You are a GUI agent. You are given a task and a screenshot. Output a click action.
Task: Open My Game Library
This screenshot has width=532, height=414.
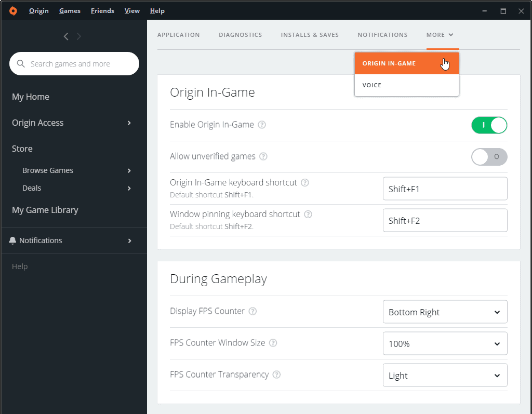(x=45, y=210)
